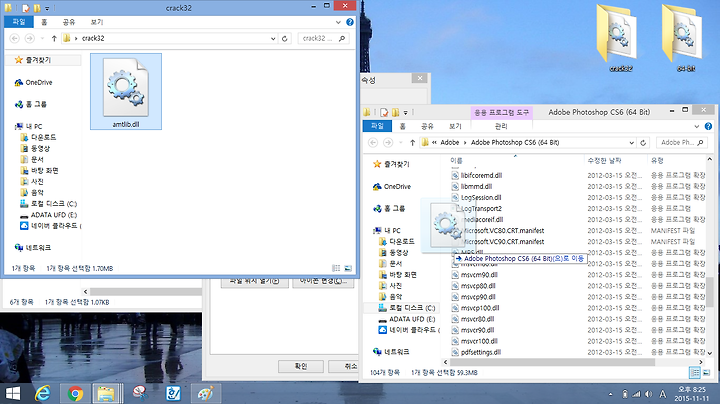Screen dimensions: 720x404
Task: Open Windows Start button
Action: (x=13, y=393)
